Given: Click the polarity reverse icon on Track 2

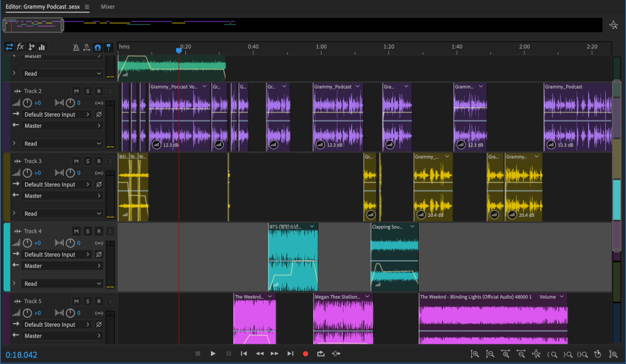Looking at the screenshot, I should point(99,114).
